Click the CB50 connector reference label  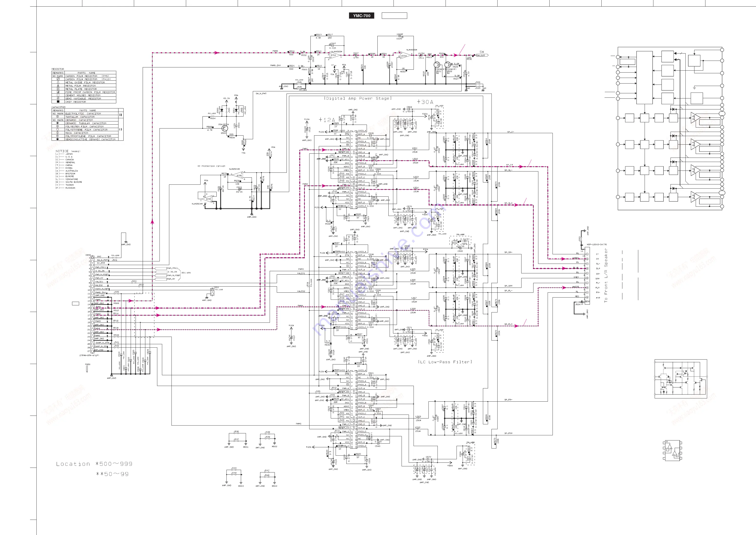click(88, 255)
